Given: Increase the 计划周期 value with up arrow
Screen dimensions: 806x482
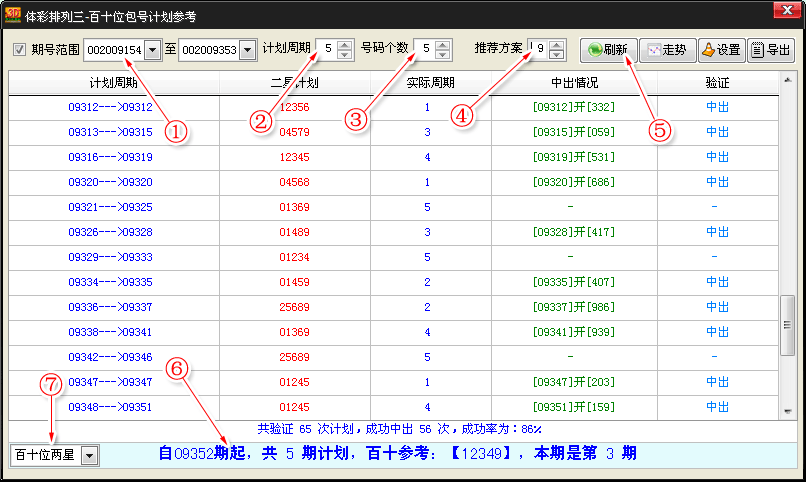Looking at the screenshot, I should 345,45.
